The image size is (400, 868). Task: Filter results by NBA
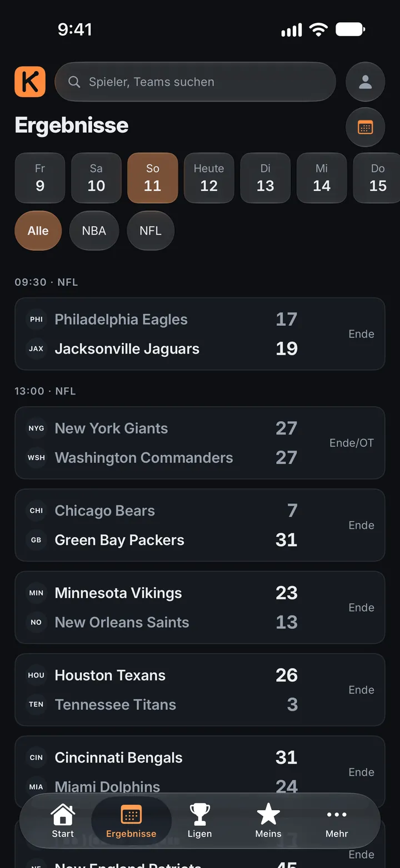(94, 230)
